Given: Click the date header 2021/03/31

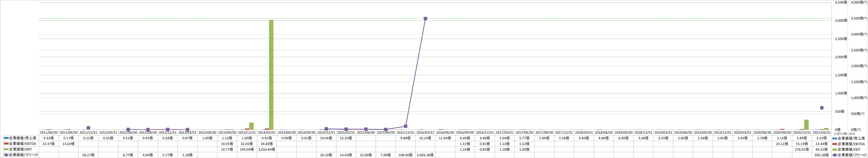Looking at the screenshot, I should (821, 133).
